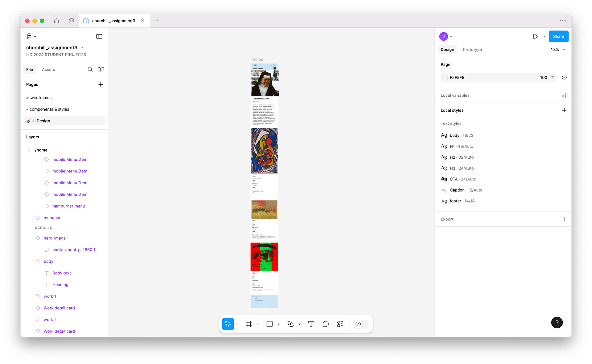Viewport: 592px width, 364px height.
Task: Toggle page background visibility eye
Action: pyautogui.click(x=564, y=78)
